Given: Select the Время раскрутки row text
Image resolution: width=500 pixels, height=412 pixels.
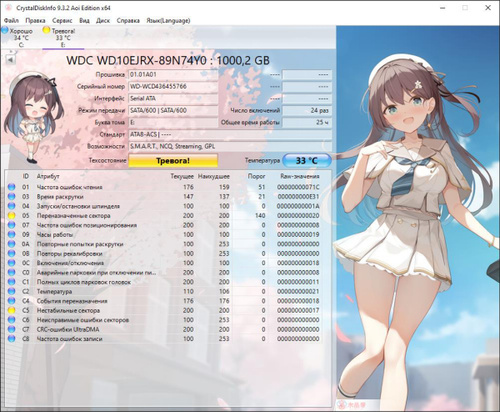Looking at the screenshot, I should click(60, 197).
